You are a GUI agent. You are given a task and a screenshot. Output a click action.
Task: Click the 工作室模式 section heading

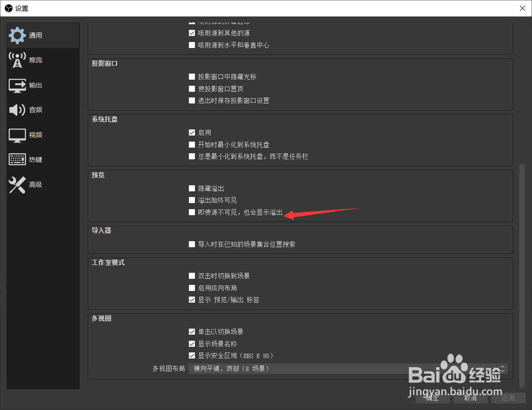[108, 262]
